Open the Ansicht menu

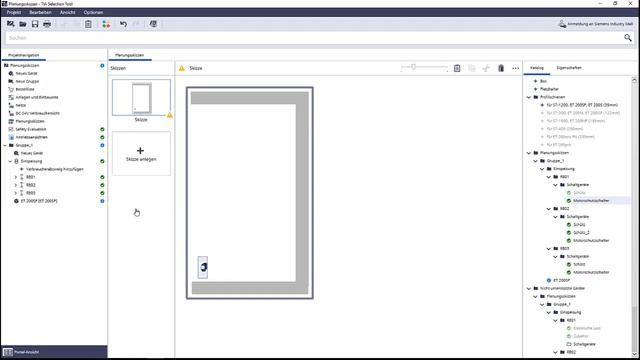67,12
